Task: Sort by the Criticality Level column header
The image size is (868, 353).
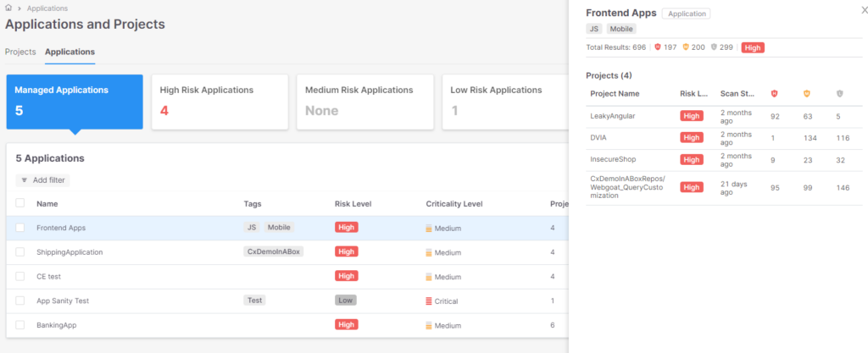Action: pos(454,204)
